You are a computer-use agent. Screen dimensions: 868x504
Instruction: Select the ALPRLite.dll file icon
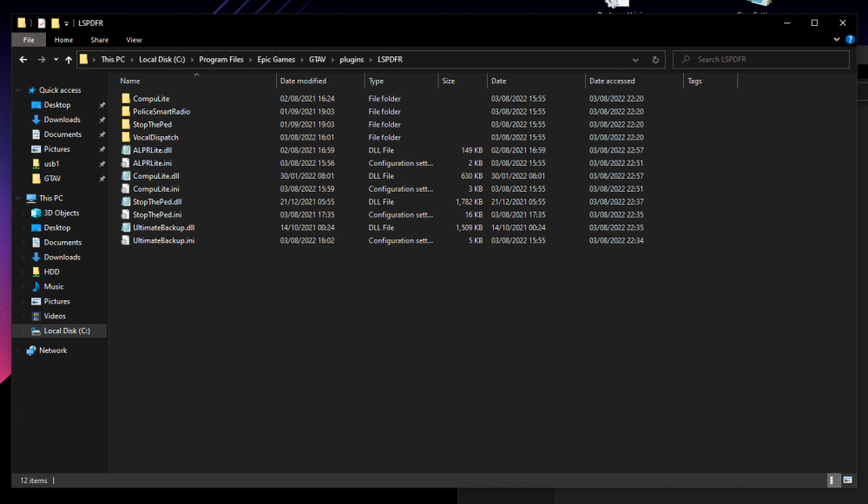[x=126, y=150]
